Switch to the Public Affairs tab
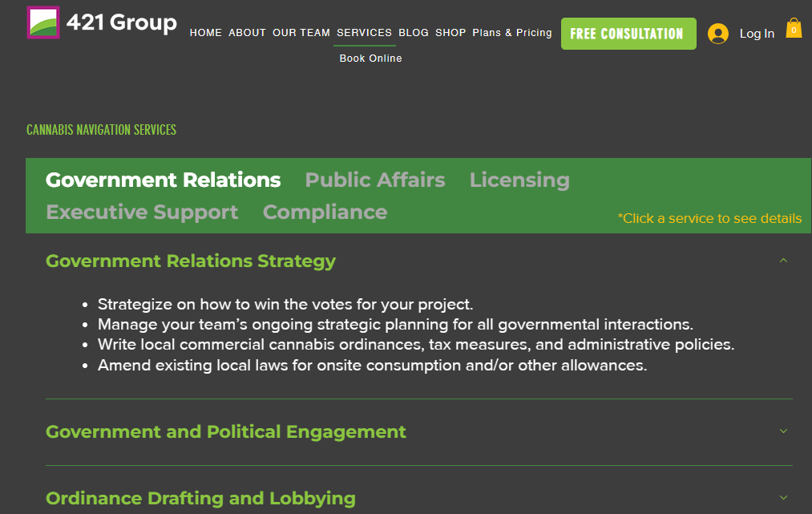The height and width of the screenshot is (514, 812). point(375,180)
